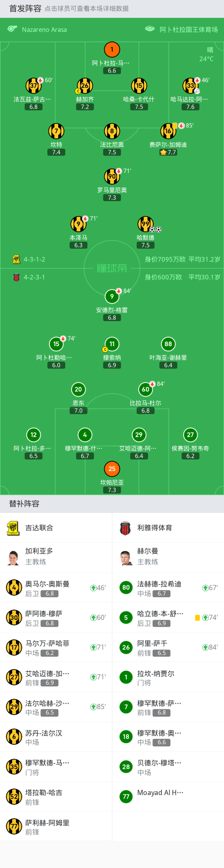Open Campaña's number 25 goalkeeper icon
Screen dimensions: 224x868
pyautogui.click(x=112, y=469)
